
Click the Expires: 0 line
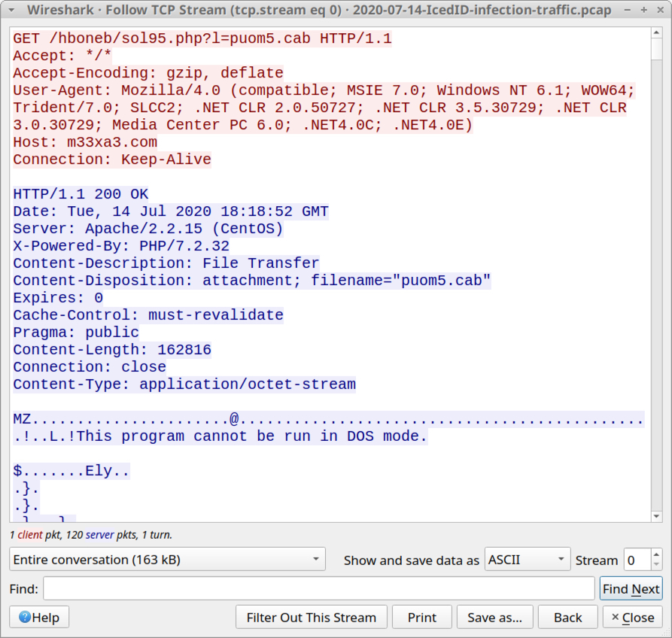pos(58,298)
